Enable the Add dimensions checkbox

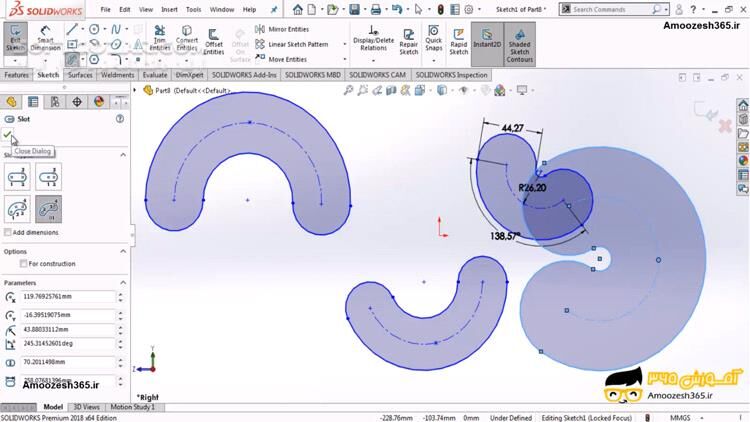[8, 232]
